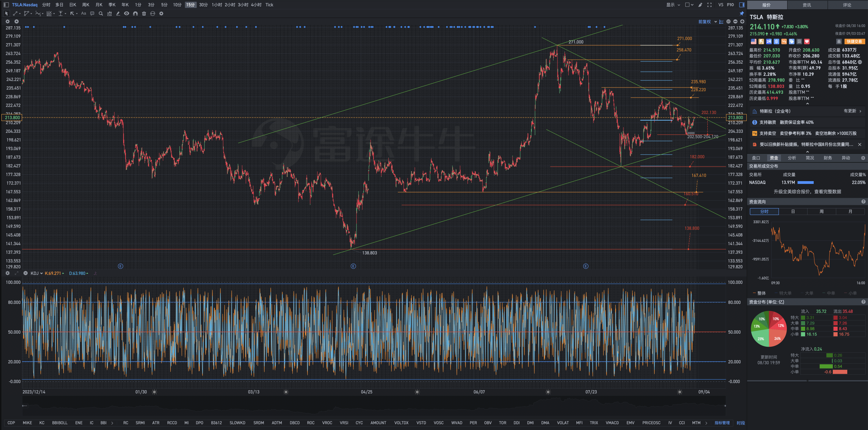Click the US flag market icon
Image resolution: width=868 pixels, height=430 pixels.
[754, 41]
